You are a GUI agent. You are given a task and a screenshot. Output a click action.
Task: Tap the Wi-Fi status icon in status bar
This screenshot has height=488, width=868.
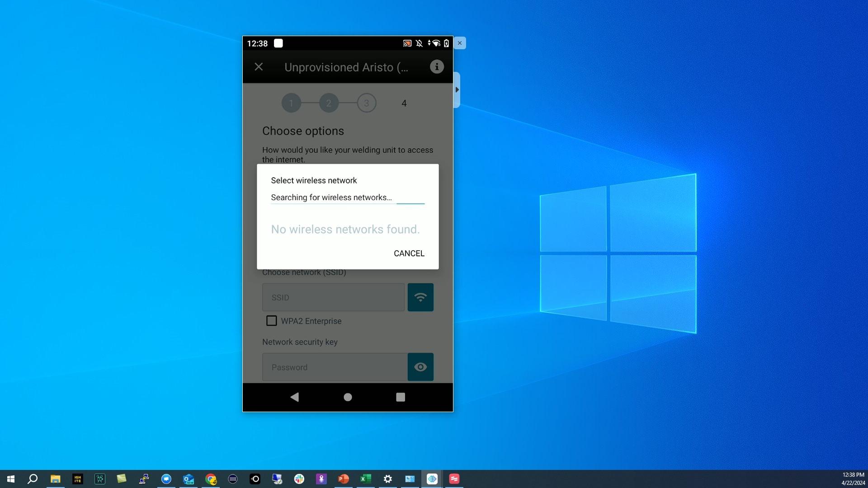436,43
